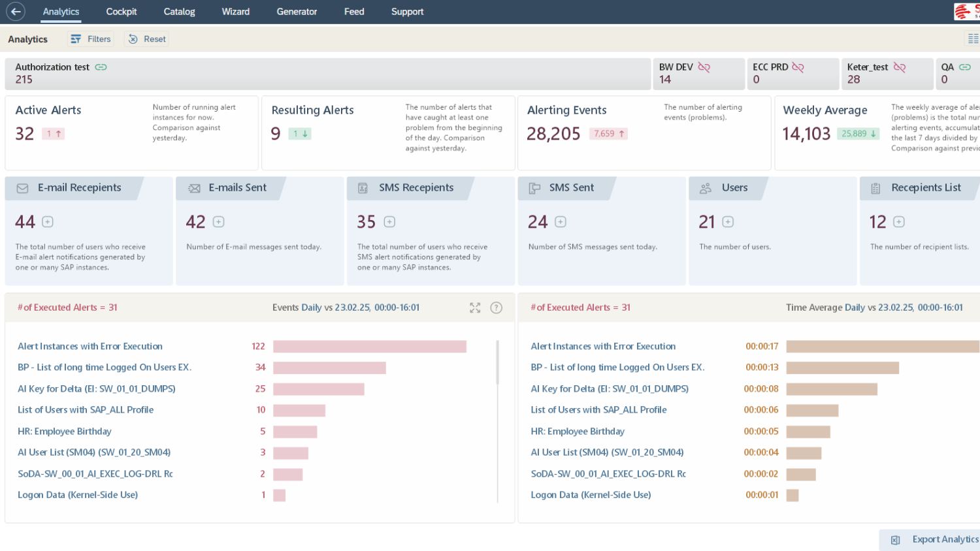Viewport: 980px width, 551px height.
Task: Open the Generator tab
Action: click(297, 12)
